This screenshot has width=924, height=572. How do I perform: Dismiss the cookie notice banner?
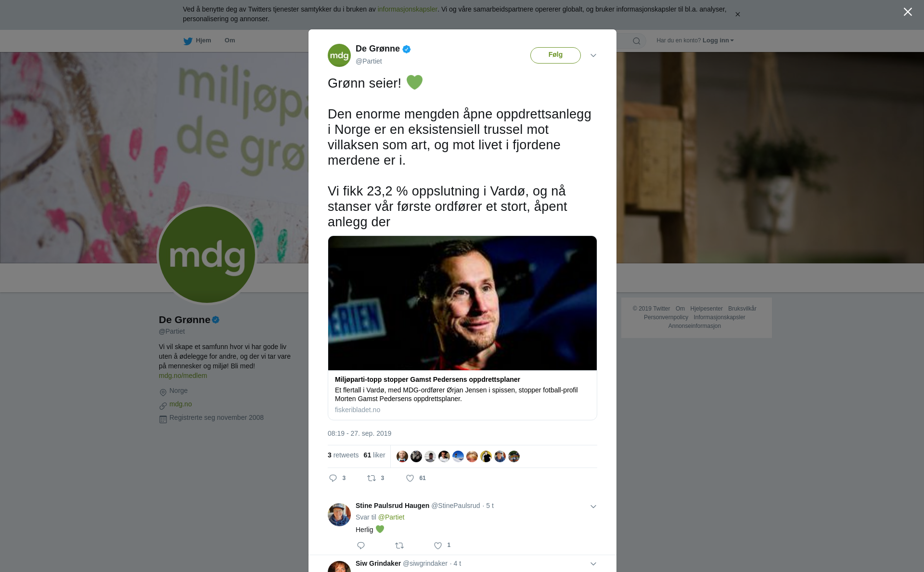[x=737, y=14]
